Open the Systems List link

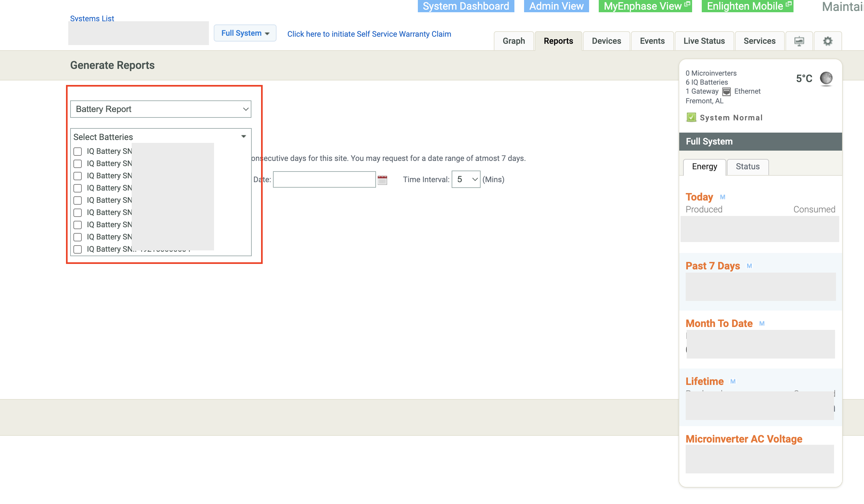click(x=92, y=19)
